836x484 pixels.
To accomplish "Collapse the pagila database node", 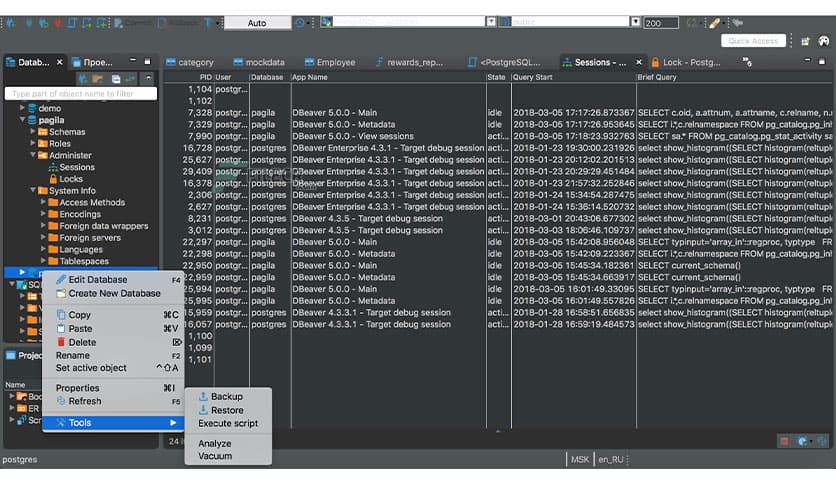I will pyautogui.click(x=22, y=120).
